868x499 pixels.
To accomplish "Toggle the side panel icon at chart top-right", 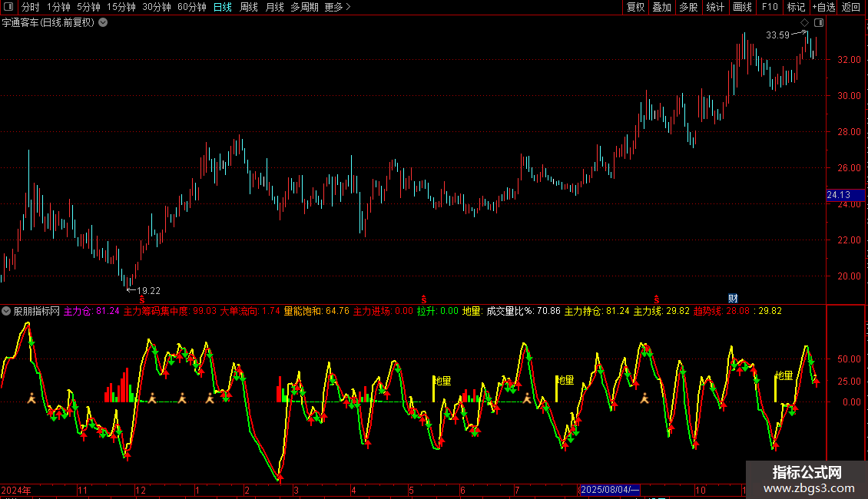I will [x=819, y=23].
